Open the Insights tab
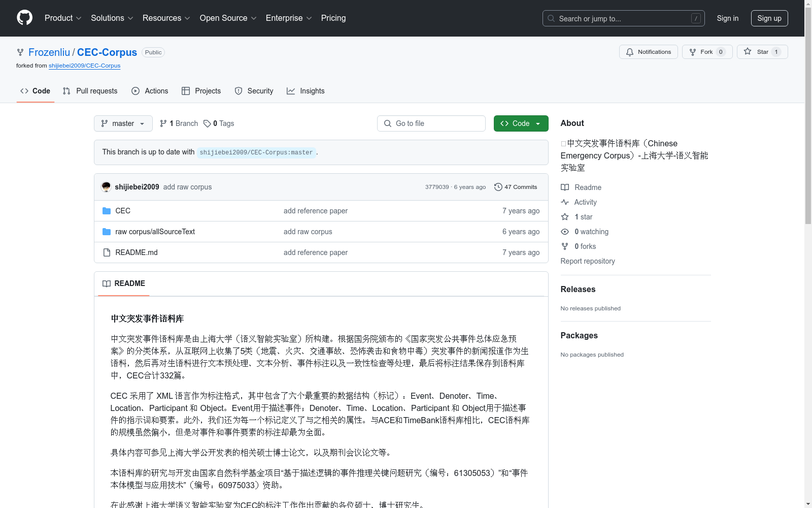Screen dimensions: 812x508 click(306, 91)
